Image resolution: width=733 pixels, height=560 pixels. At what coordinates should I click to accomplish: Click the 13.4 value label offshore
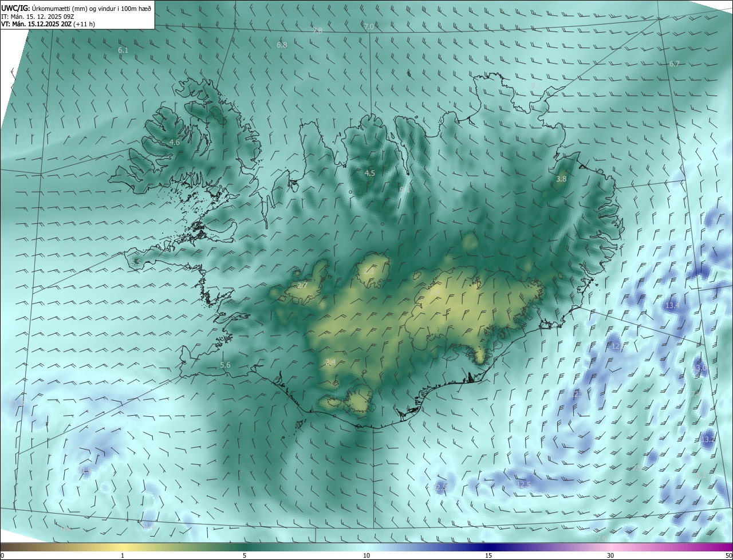click(x=672, y=306)
